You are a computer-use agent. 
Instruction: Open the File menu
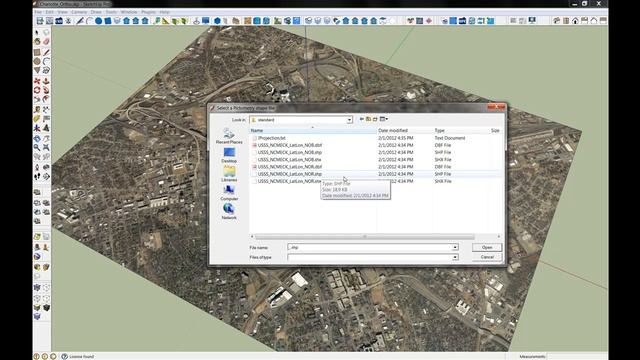[38, 12]
